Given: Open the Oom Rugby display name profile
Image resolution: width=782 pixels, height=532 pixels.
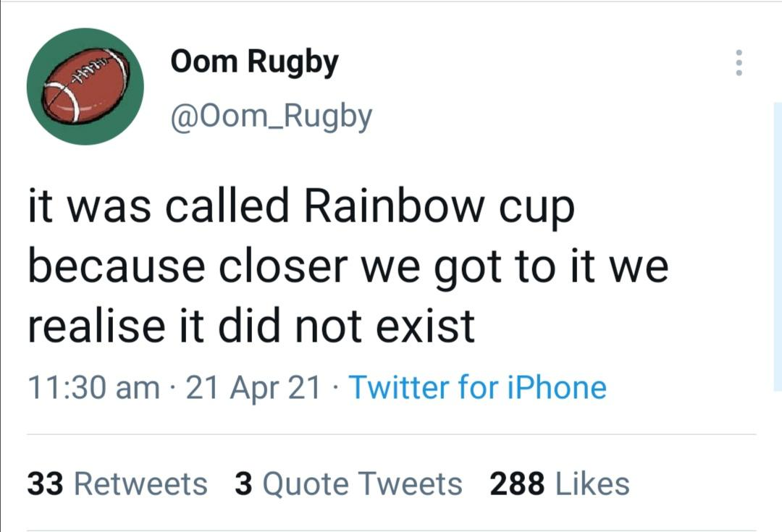Looking at the screenshot, I should pos(254,62).
